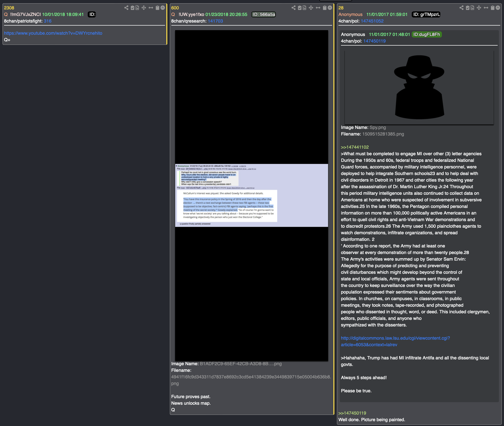Click the green ID:dugFL8Fh badge
Image resolution: width=504 pixels, height=426 pixels.
427,34
